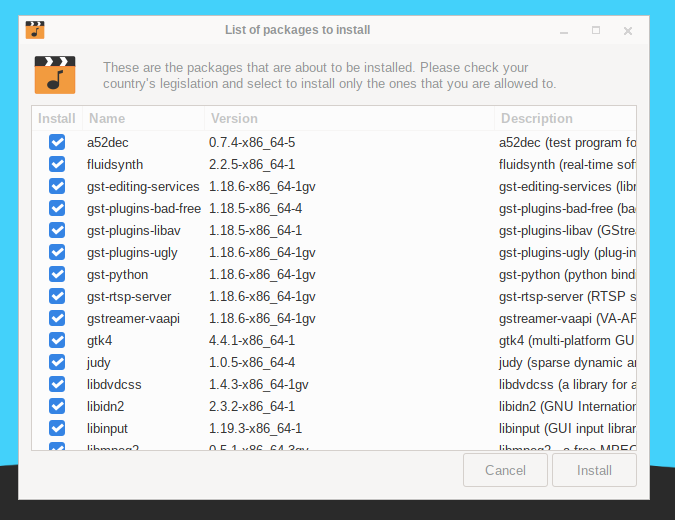Image resolution: width=675 pixels, height=520 pixels.
Task: Click version 0.7.4-x86_64-5
Action: [252, 142]
